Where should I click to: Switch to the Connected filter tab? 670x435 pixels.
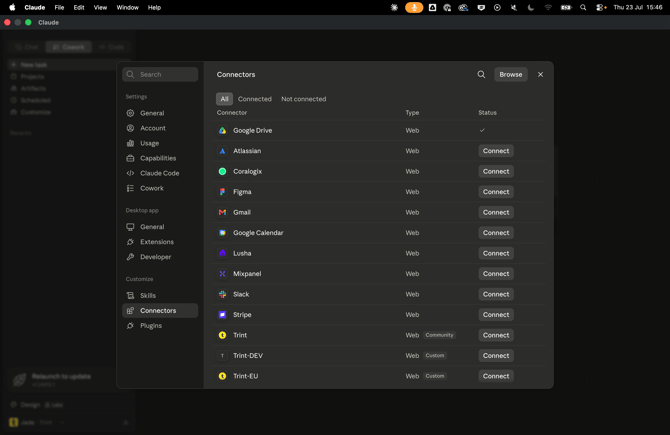click(255, 99)
